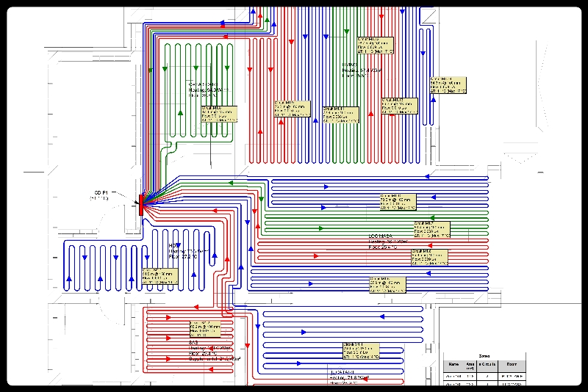This screenshot has height=392, width=588.
Task: Click the "SAS" room name text
Action: (x=193, y=343)
